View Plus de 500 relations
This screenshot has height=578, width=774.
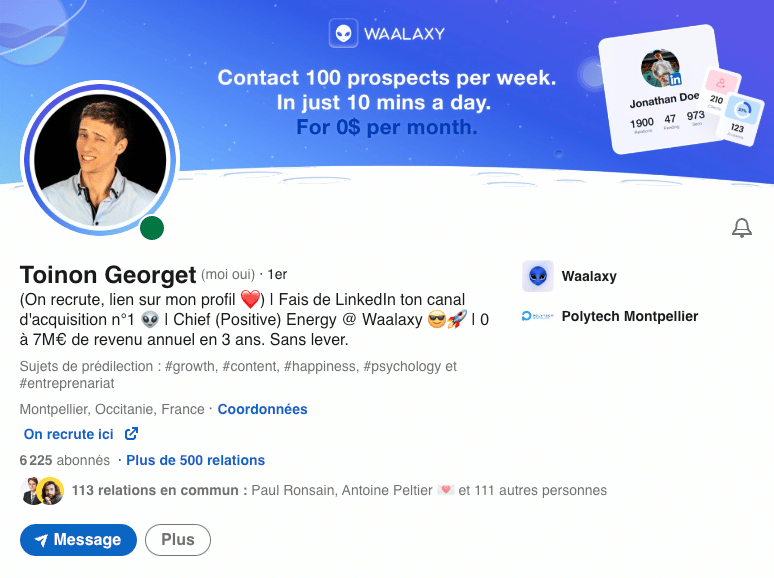click(195, 460)
